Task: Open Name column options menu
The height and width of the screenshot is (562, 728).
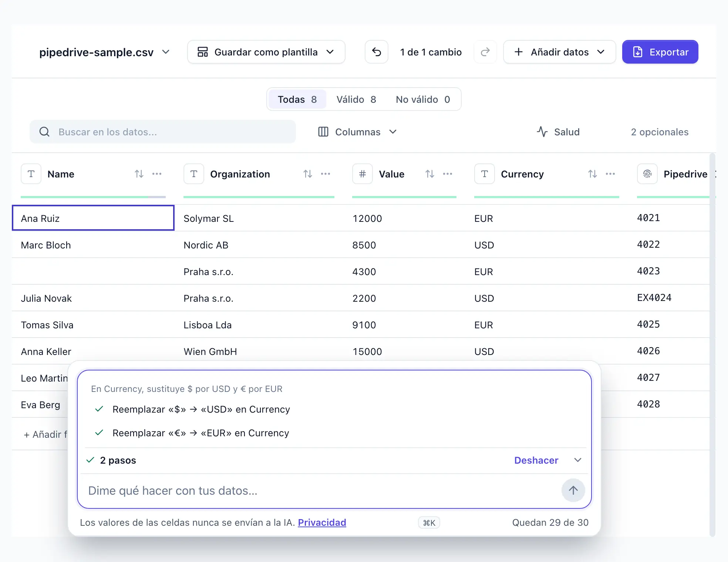Action: click(x=157, y=174)
